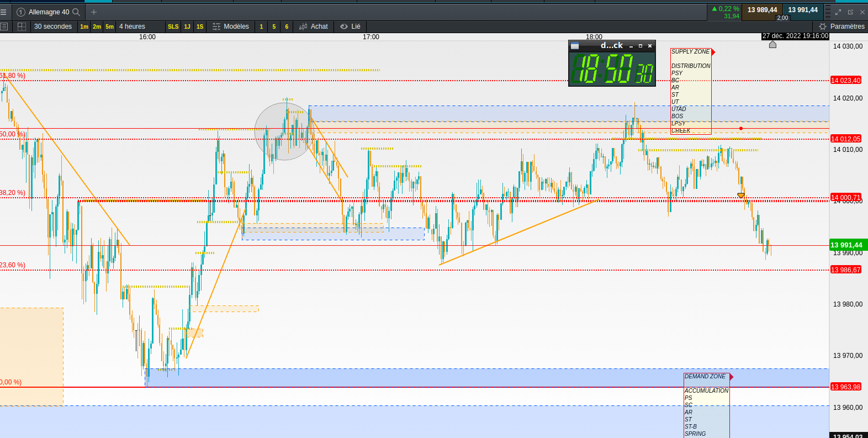This screenshot has height=438, width=868.
Task: Click the red 13 986,67 price level label
Action: click(x=846, y=270)
